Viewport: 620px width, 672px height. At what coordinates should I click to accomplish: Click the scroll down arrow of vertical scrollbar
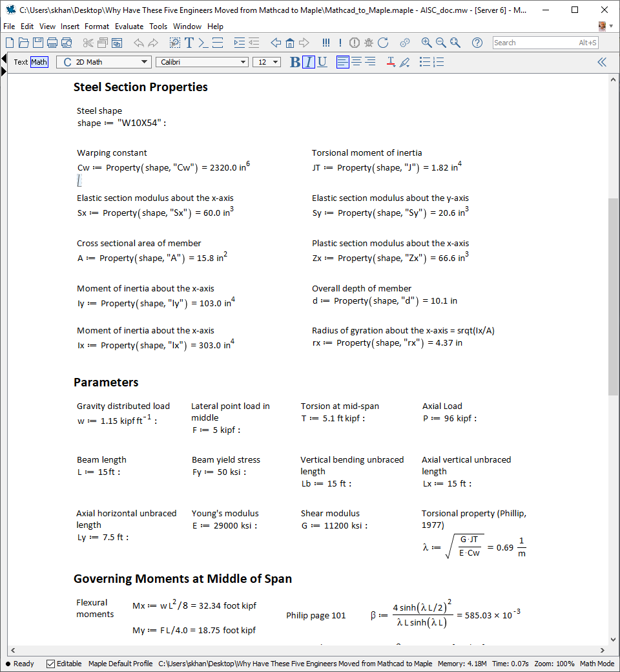pos(613,639)
